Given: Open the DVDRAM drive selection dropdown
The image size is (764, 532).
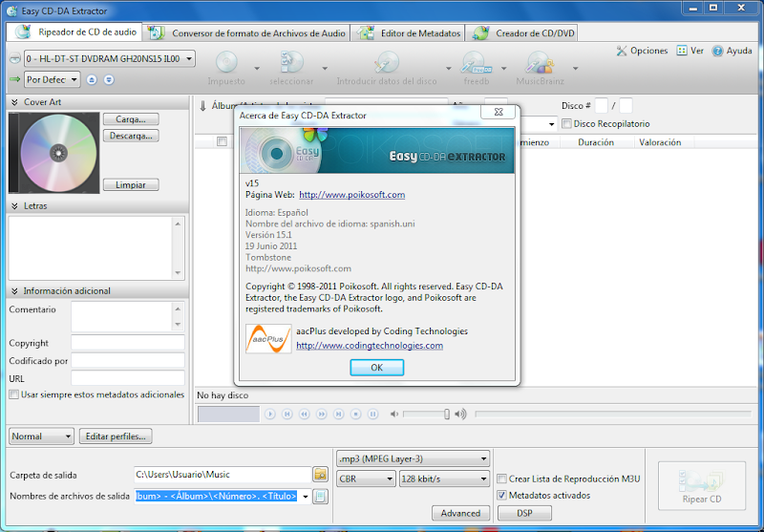Looking at the screenshot, I should [110, 58].
